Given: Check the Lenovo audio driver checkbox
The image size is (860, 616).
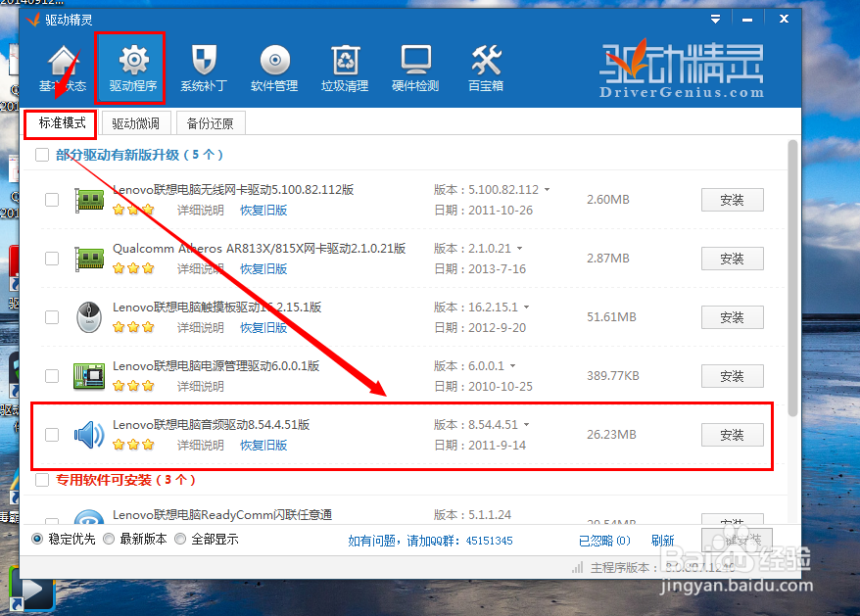Looking at the screenshot, I should point(52,435).
